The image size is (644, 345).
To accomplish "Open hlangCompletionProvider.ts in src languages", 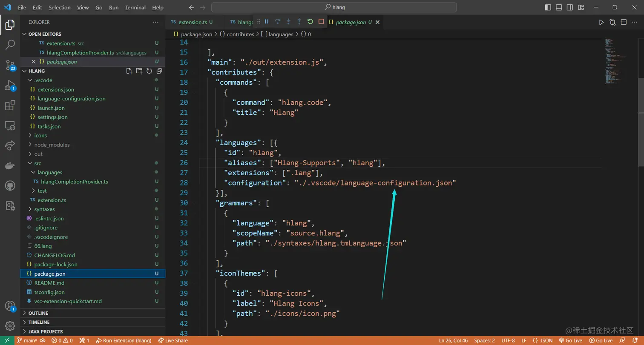I will [93, 182].
